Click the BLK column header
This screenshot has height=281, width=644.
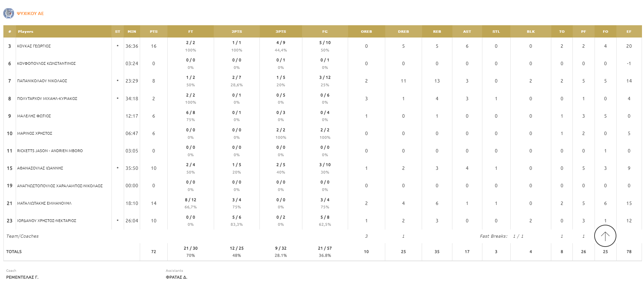point(530,31)
